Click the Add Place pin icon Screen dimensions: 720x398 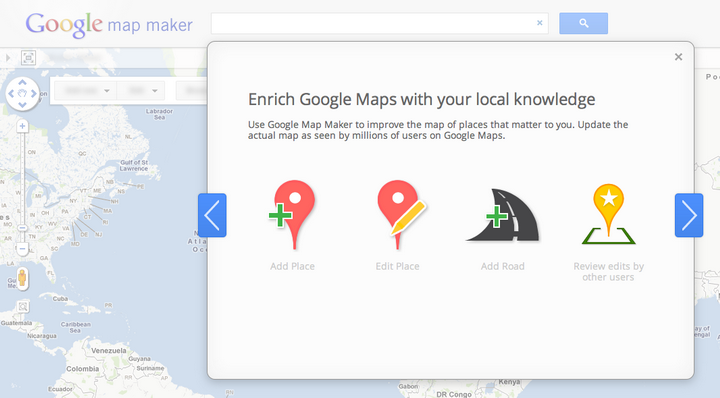coord(292,214)
